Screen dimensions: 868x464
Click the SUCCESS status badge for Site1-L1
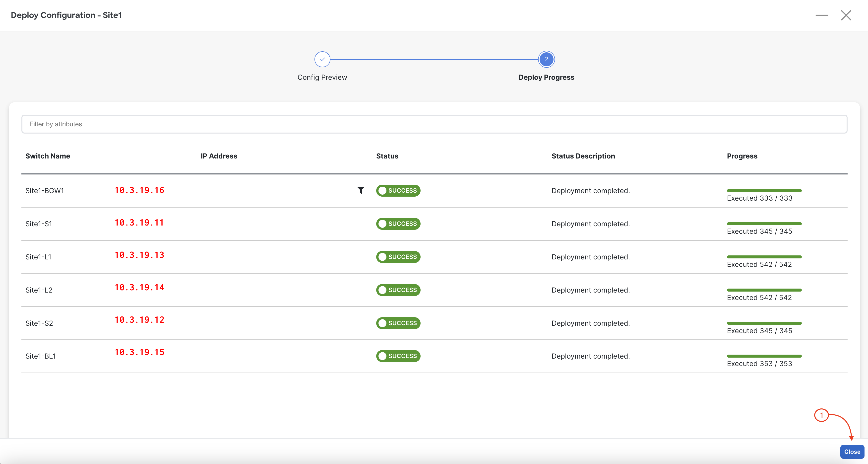click(x=398, y=257)
